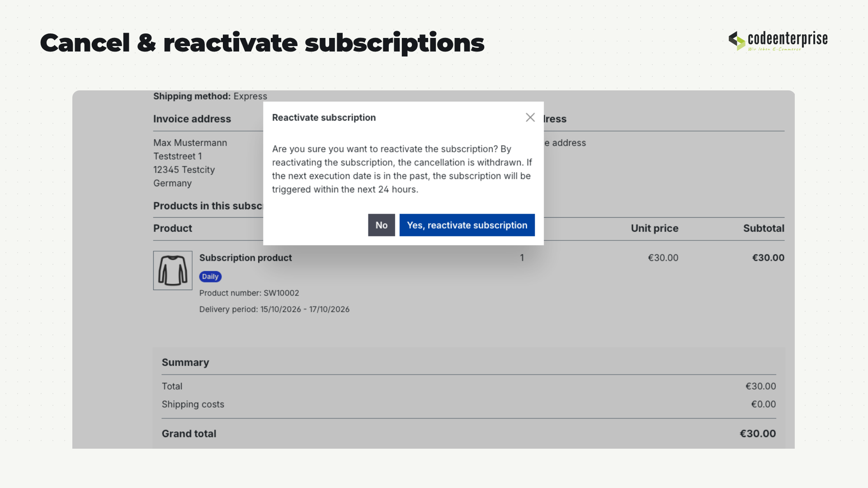Image resolution: width=868 pixels, height=488 pixels.
Task: Select the Daily interval badge
Action: pos(210,277)
